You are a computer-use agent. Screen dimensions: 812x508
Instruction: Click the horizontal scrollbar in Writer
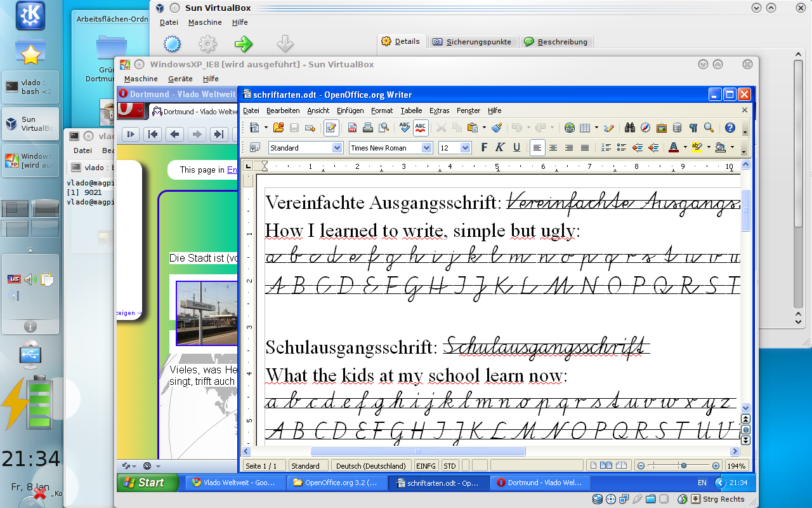491,451
